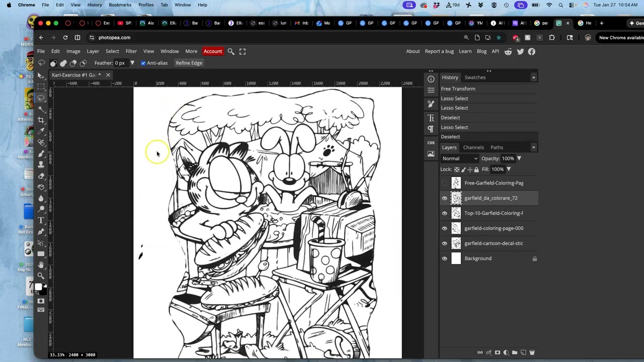
Task: Select the Move tool
Action: coord(41,75)
